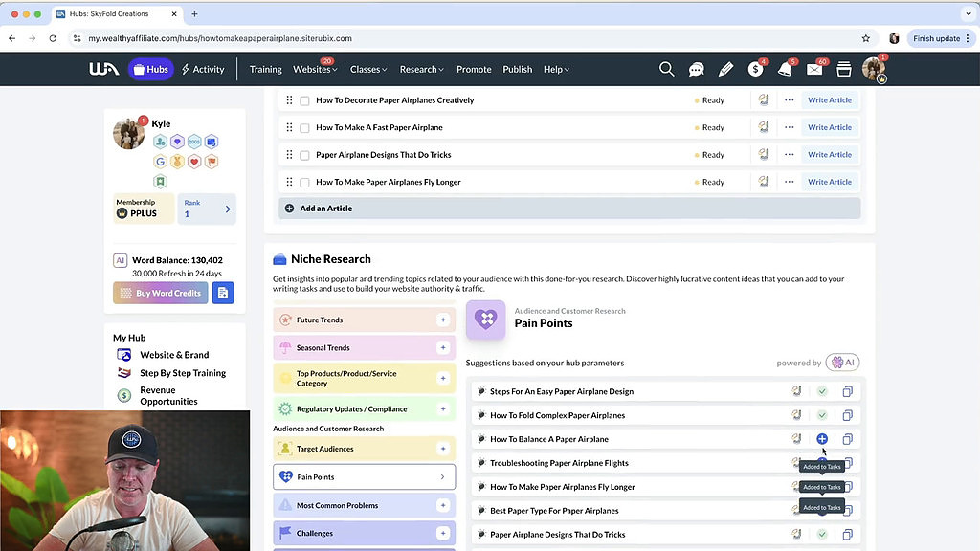Click the pencil write icon in navbar
Image resolution: width=980 pixels, height=551 pixels.
(725, 69)
